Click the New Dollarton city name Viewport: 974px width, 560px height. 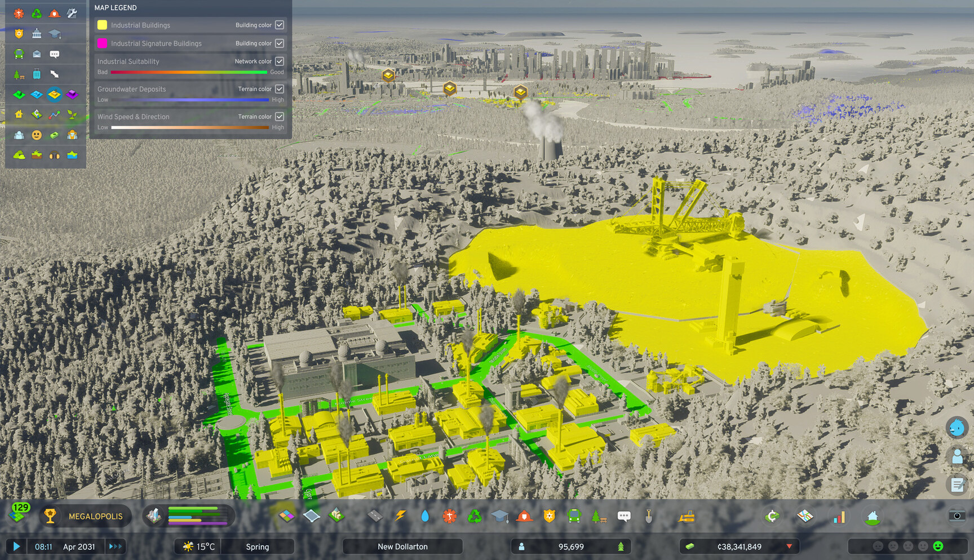(x=402, y=546)
